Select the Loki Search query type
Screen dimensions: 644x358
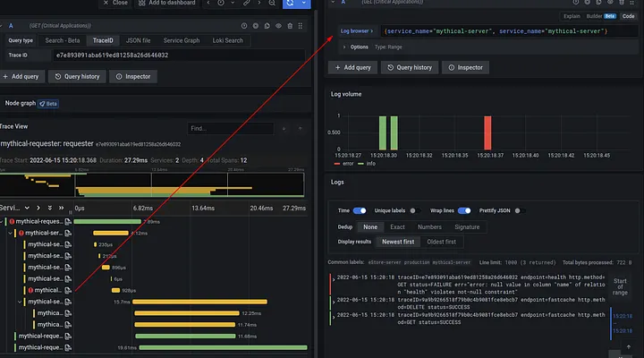coord(227,40)
